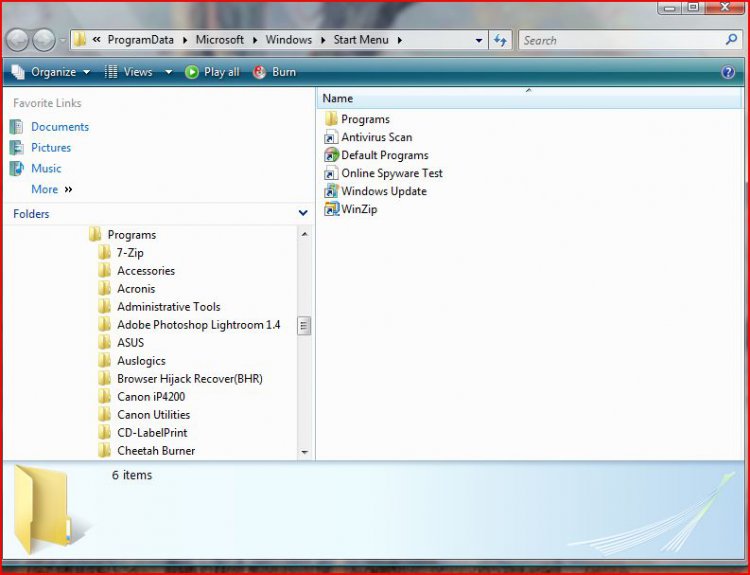This screenshot has width=750, height=575.
Task: Select the Programs node in Folders tree
Action: tap(132, 235)
